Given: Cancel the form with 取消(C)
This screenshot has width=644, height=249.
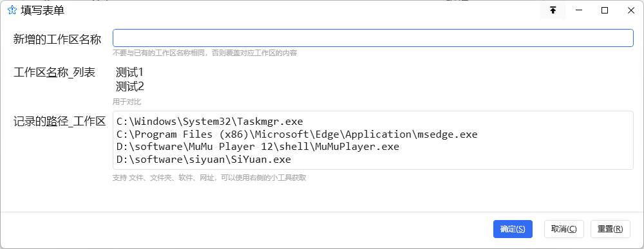Looking at the screenshot, I should pos(564,229).
